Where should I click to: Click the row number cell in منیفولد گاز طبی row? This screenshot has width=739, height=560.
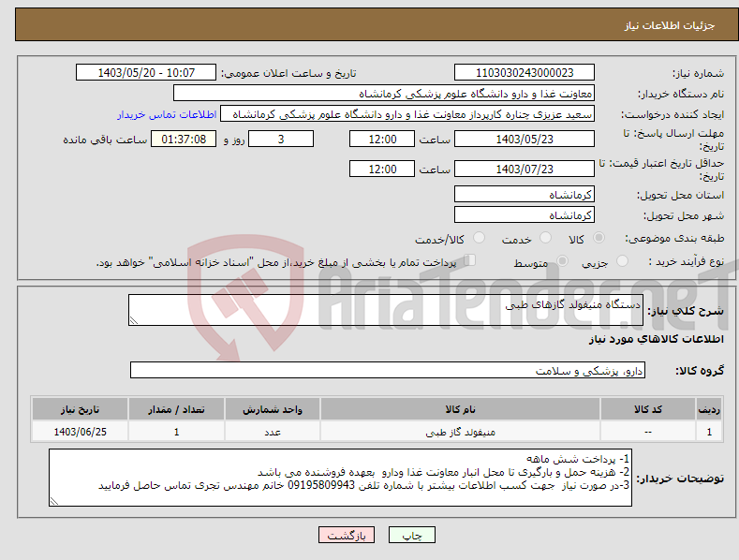click(x=709, y=432)
